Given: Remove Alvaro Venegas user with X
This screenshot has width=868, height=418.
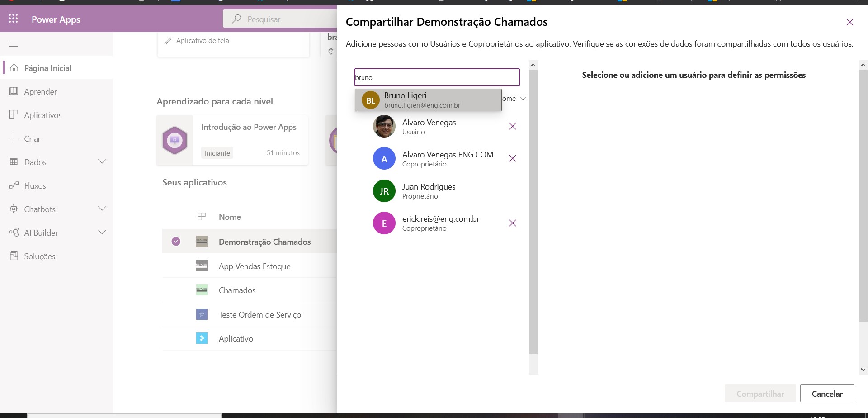Looking at the screenshot, I should [x=513, y=126].
